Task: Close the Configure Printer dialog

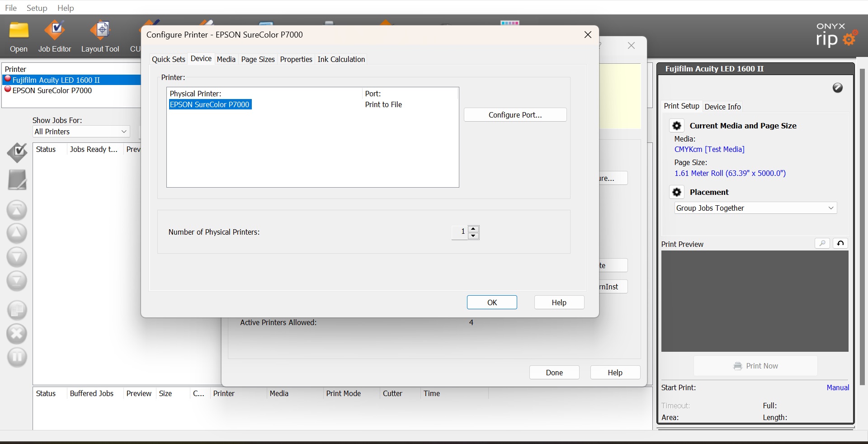Action: [588, 35]
